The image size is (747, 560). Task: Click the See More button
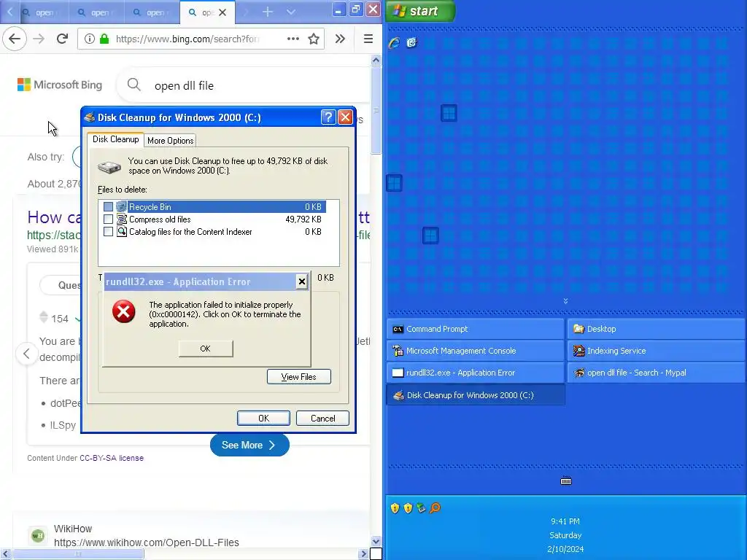click(x=249, y=445)
